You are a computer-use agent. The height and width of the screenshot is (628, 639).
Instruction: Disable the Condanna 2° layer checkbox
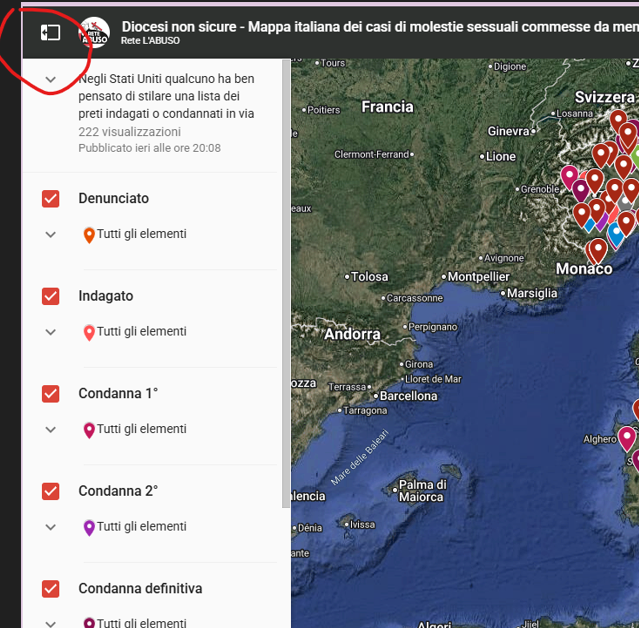(51, 491)
